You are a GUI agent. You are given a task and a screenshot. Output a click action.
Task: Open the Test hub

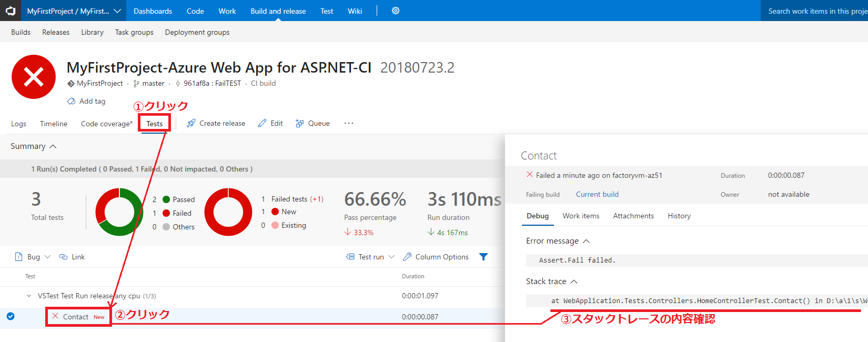(327, 11)
